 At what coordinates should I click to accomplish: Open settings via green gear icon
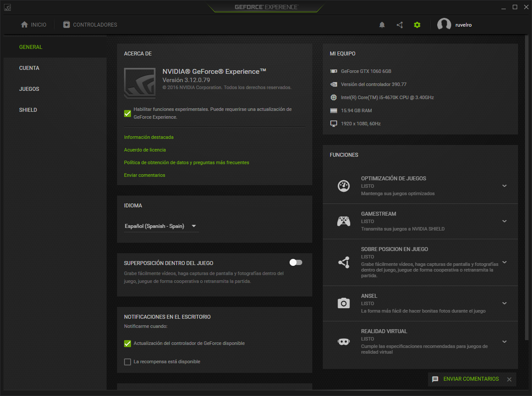[417, 25]
